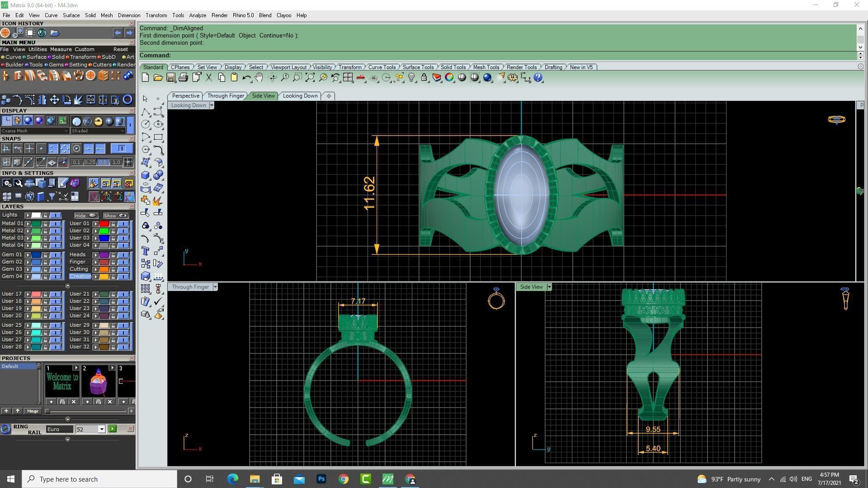The image size is (868, 488).
Task: Click the Cut scissors icon
Action: (x=209, y=78)
